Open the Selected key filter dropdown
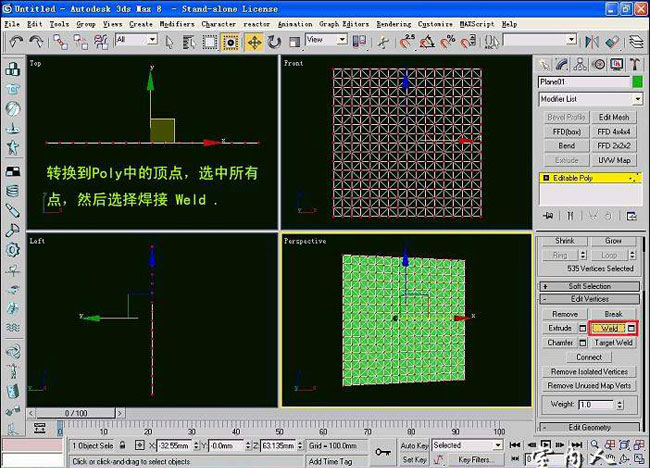This screenshot has height=468, width=650. (x=467, y=445)
